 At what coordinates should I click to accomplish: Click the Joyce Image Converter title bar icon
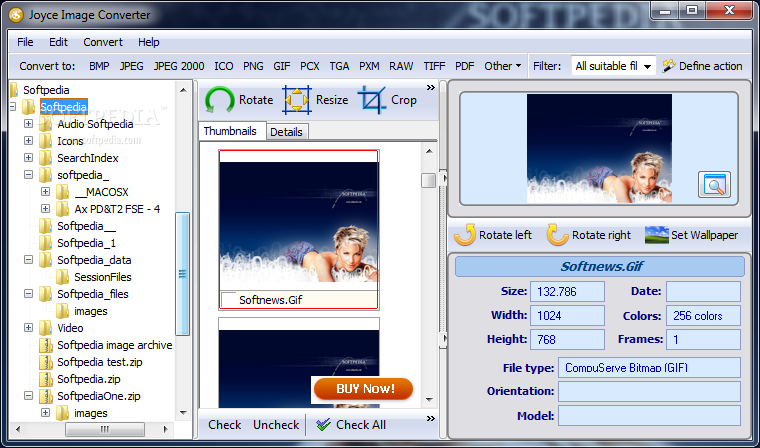tap(16, 15)
